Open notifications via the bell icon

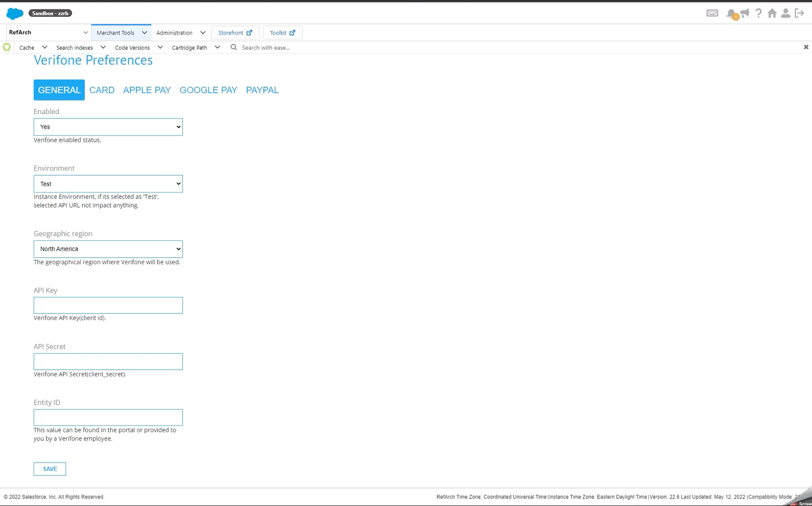(731, 14)
